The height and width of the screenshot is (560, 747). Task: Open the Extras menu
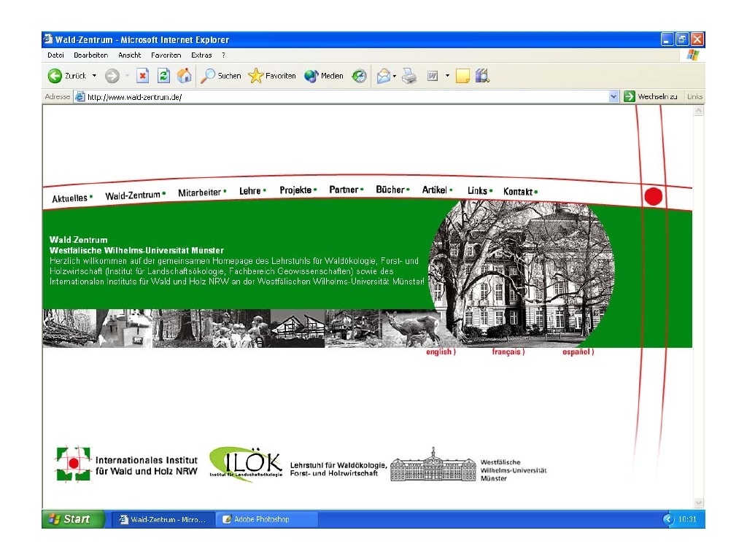coord(201,55)
